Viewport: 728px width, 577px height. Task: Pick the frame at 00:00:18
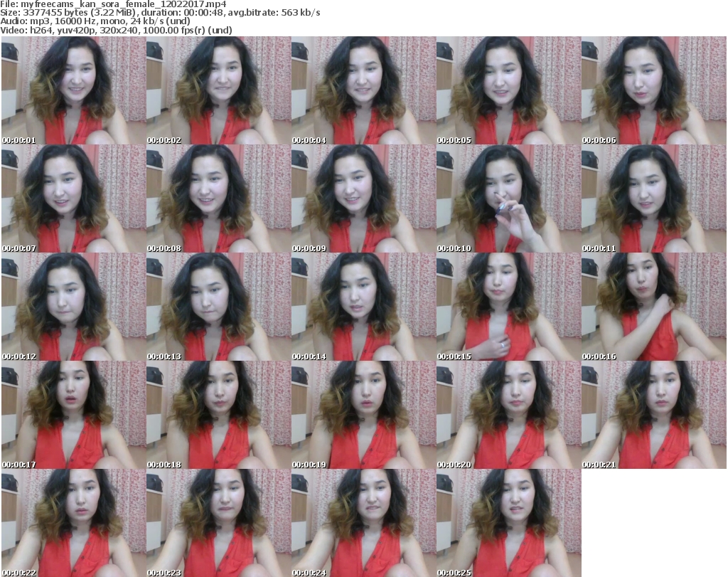[219, 415]
